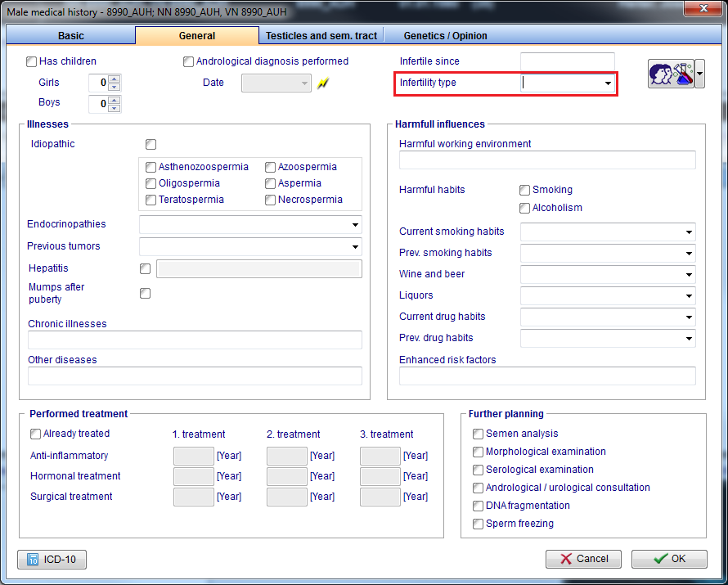Click Hormonal treatment 2. treatment year field
The width and height of the screenshot is (728, 585).
pyautogui.click(x=287, y=476)
